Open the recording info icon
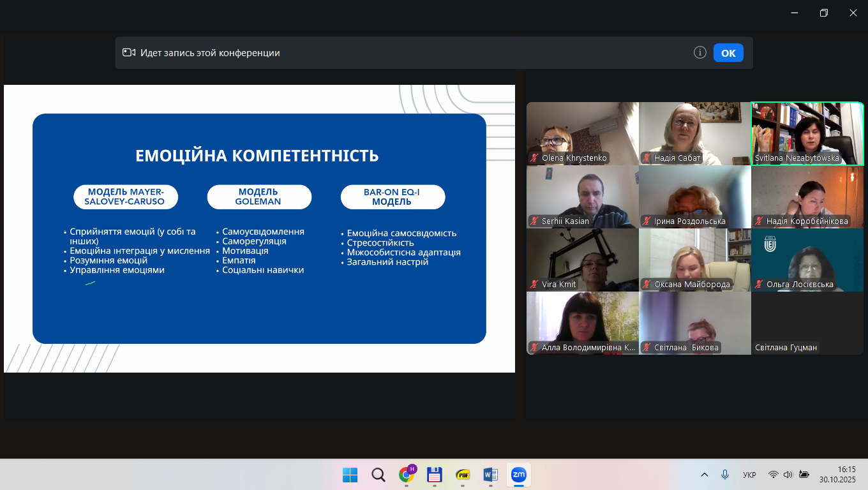 (700, 52)
